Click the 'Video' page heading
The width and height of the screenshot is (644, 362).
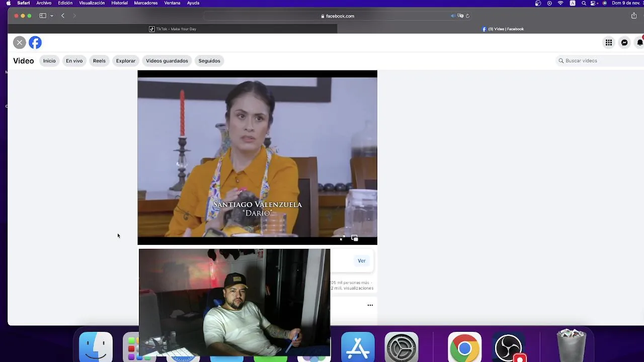24,61
